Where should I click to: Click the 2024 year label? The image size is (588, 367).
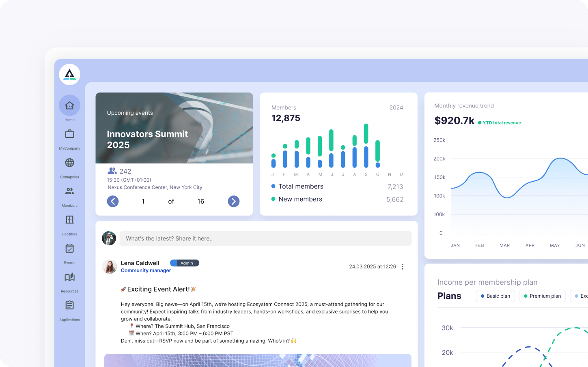(396, 107)
